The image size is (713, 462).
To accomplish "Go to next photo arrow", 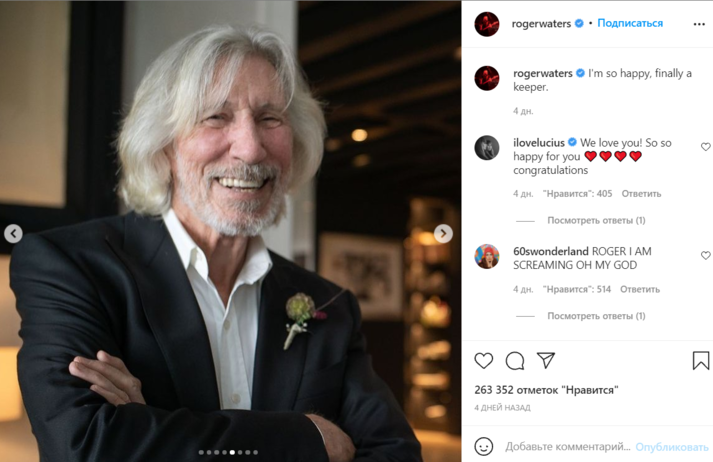I will coord(443,233).
